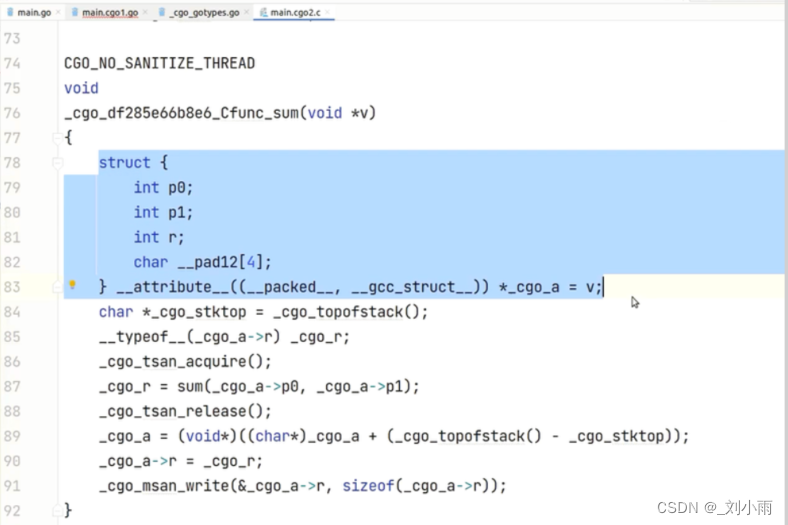
Task: Switch to the main.go tab
Action: (x=34, y=13)
